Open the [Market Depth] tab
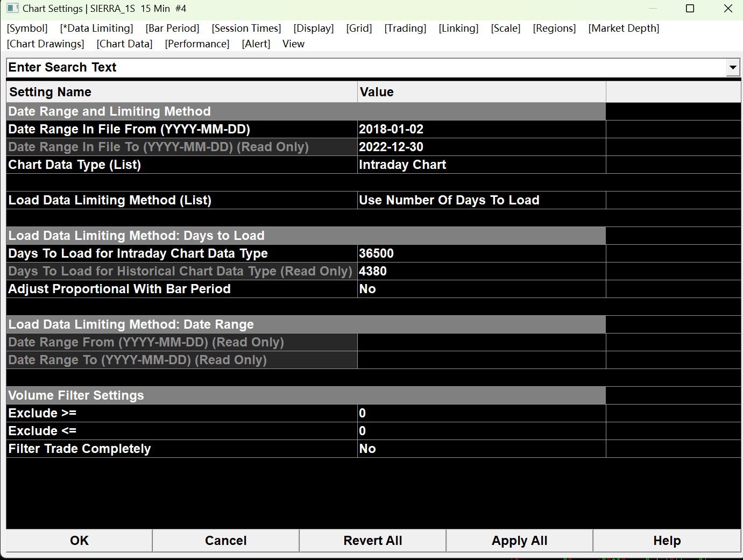Screen dimensions: 743x560 [624, 29]
